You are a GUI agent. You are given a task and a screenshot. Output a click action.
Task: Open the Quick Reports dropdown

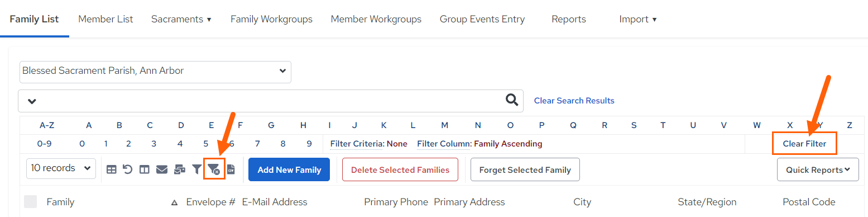[x=818, y=169]
